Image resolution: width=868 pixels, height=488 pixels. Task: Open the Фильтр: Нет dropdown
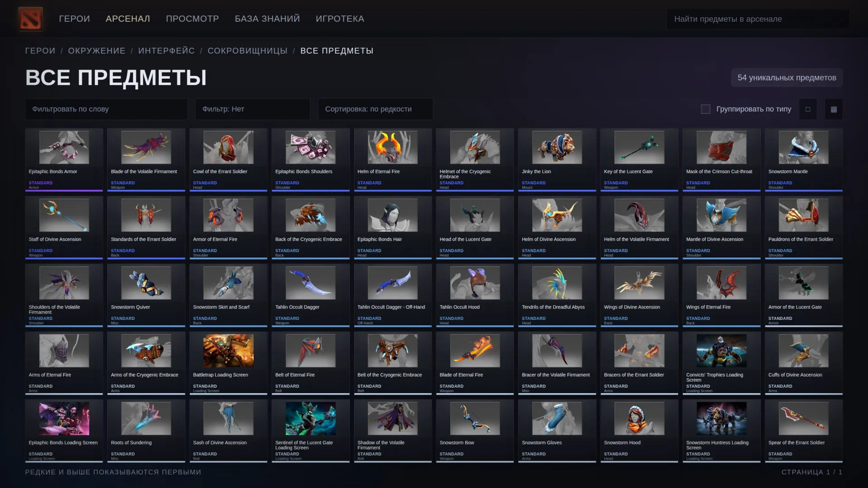253,109
